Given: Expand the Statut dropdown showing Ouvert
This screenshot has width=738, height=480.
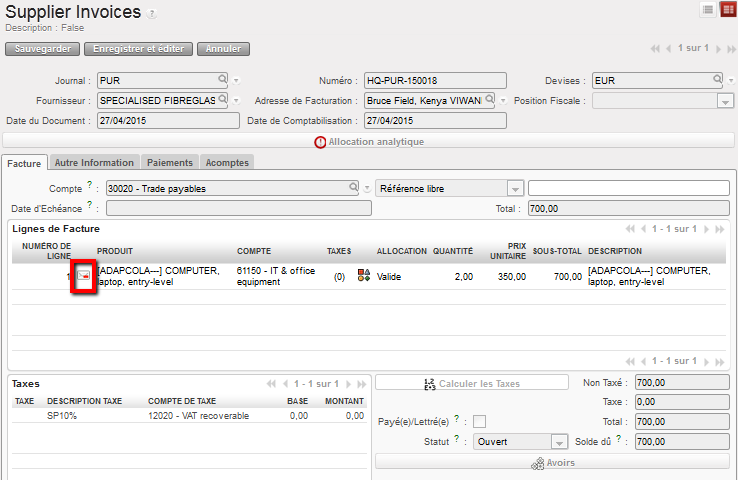Looking at the screenshot, I should point(559,441).
